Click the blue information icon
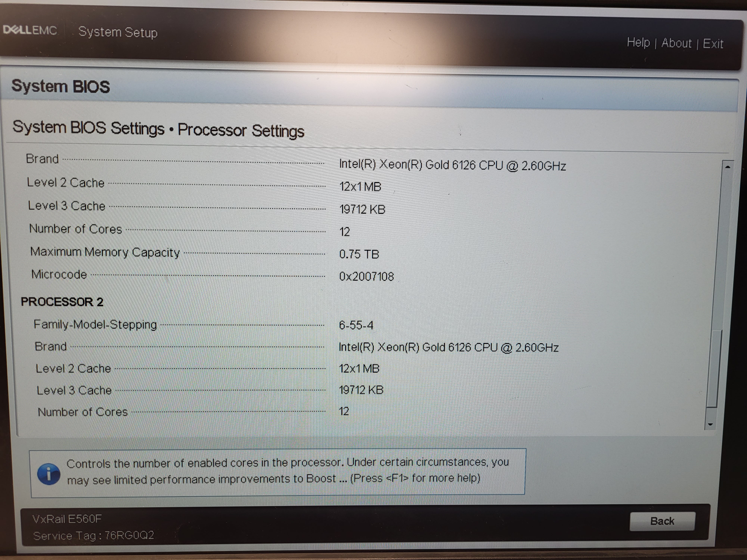The height and width of the screenshot is (560, 747). click(49, 474)
